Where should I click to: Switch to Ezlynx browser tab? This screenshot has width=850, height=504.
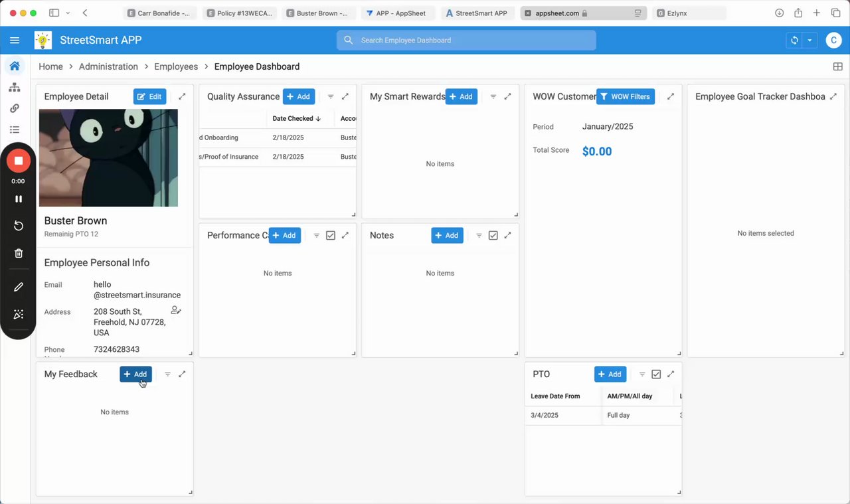689,13
